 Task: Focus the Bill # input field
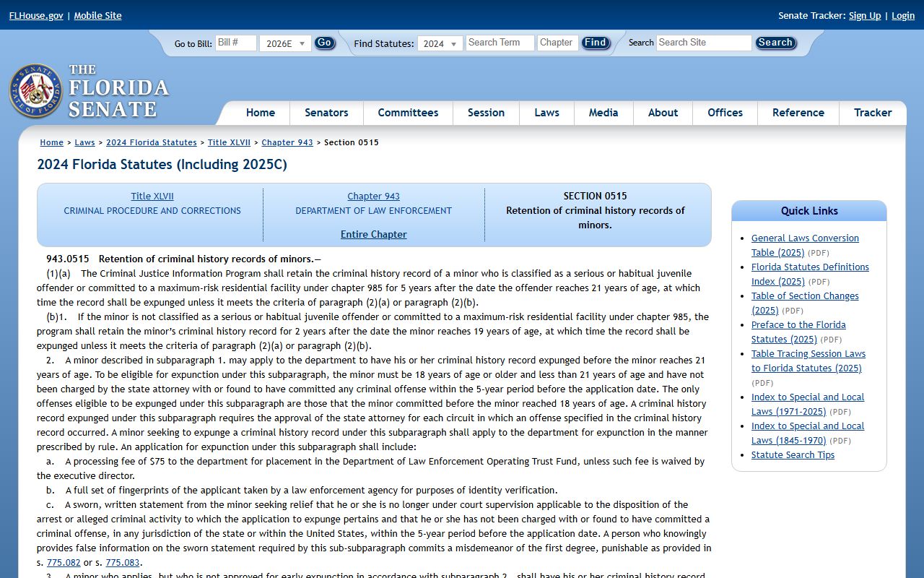tap(236, 43)
